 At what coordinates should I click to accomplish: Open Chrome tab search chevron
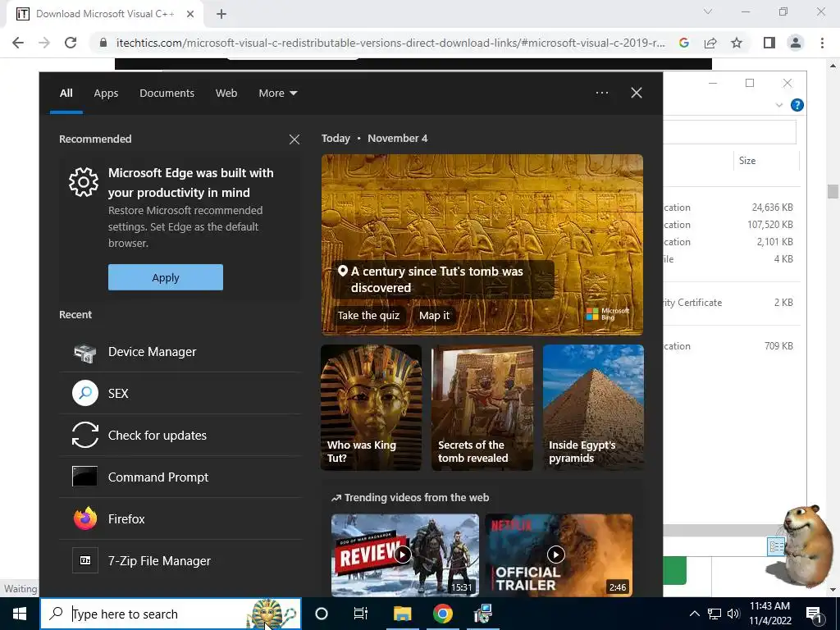708,11
